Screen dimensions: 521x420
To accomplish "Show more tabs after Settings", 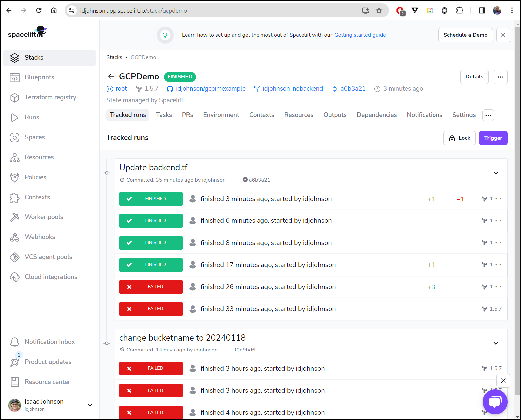I will click(488, 115).
